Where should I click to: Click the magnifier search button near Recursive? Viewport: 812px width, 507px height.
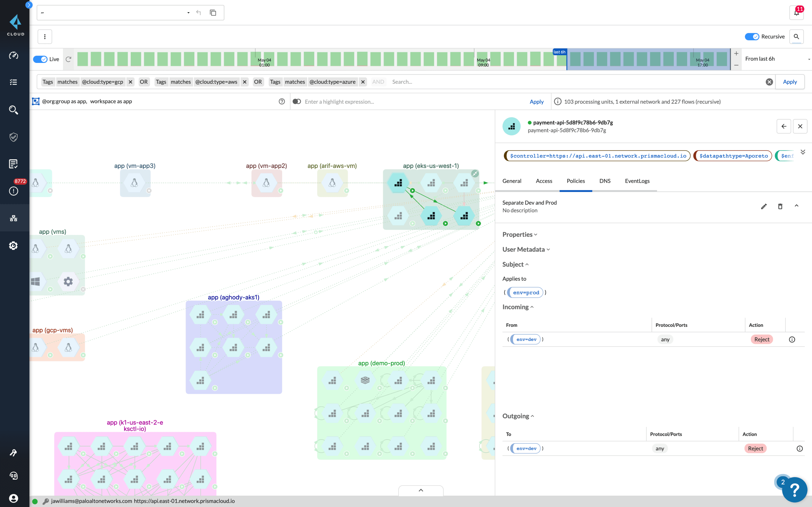pos(796,37)
